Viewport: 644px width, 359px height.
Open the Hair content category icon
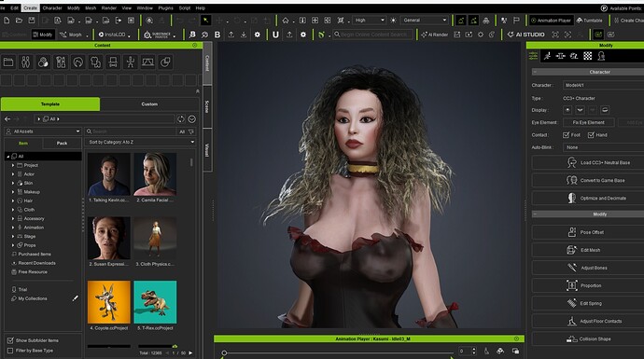coord(78,62)
